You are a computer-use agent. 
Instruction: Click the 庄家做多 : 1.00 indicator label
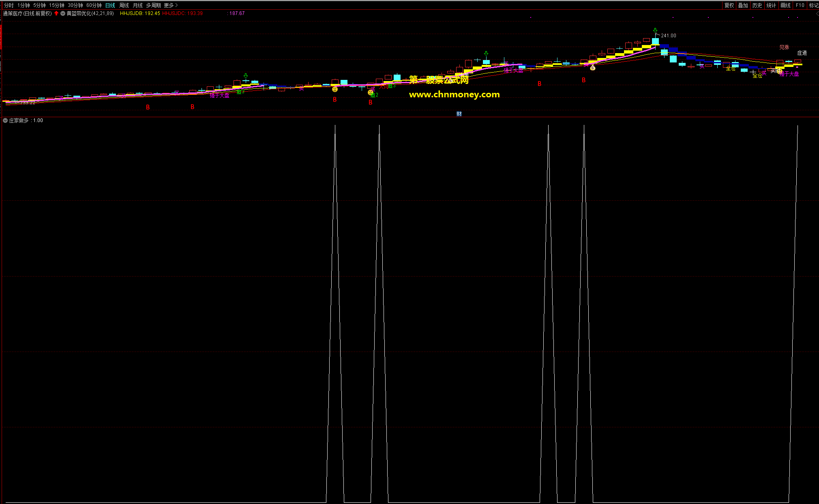click(26, 120)
